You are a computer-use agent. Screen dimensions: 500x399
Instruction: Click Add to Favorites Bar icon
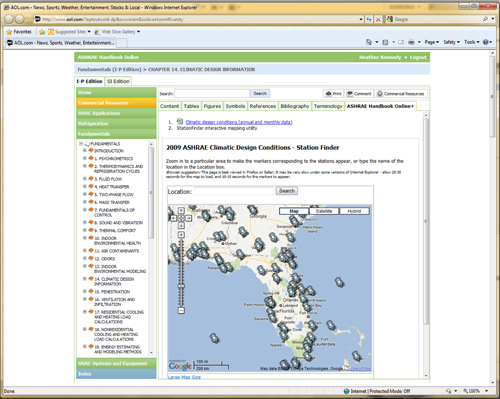(x=42, y=32)
